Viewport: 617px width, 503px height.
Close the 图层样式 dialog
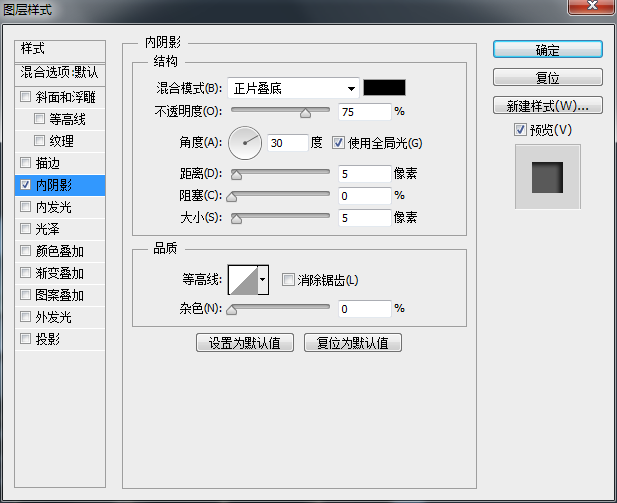click(x=591, y=6)
